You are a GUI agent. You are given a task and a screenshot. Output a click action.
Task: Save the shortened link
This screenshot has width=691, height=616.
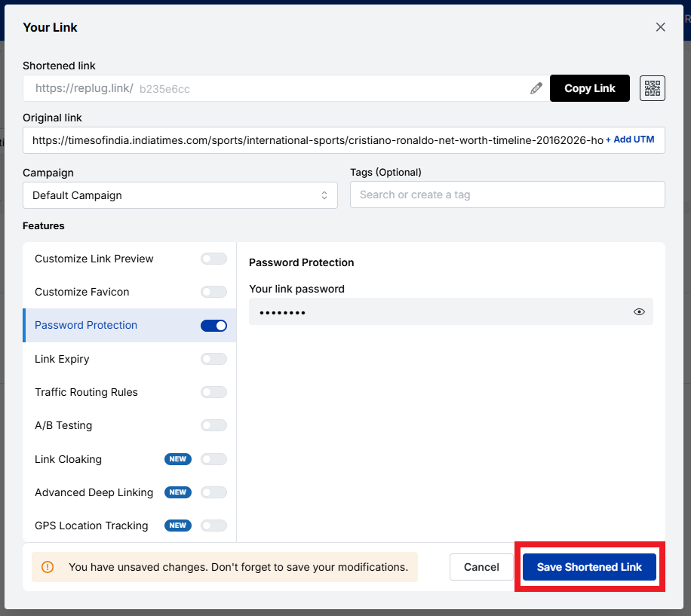589,567
